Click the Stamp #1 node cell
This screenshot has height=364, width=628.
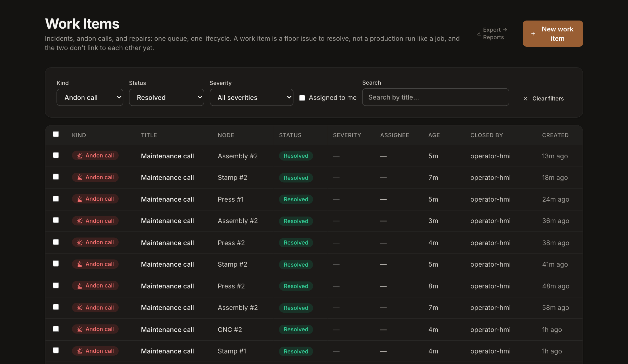coord(232,351)
